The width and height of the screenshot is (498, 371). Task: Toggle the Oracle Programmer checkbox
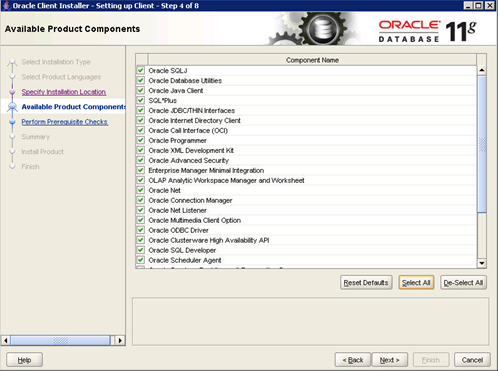(x=141, y=140)
